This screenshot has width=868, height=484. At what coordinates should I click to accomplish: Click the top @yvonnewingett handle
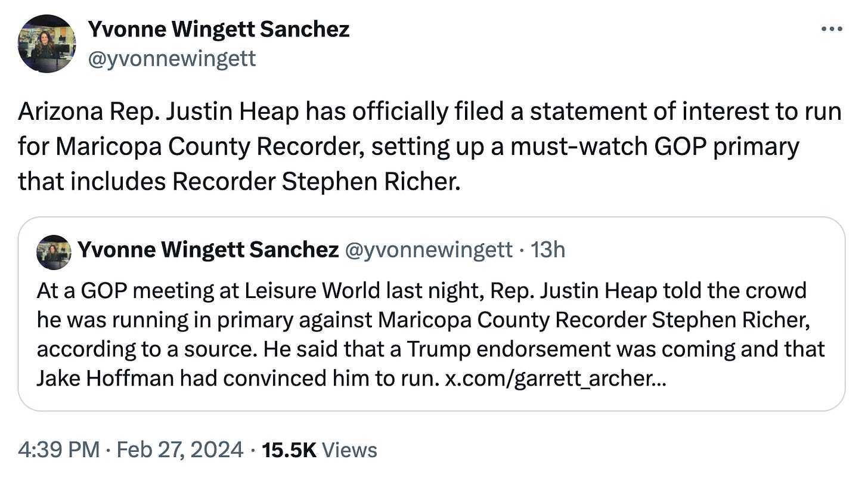172,58
